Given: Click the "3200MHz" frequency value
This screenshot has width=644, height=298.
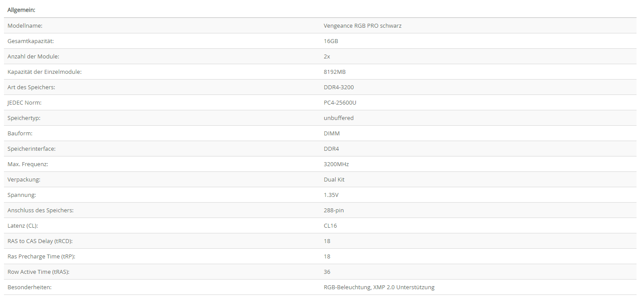Looking at the screenshot, I should (x=336, y=164).
